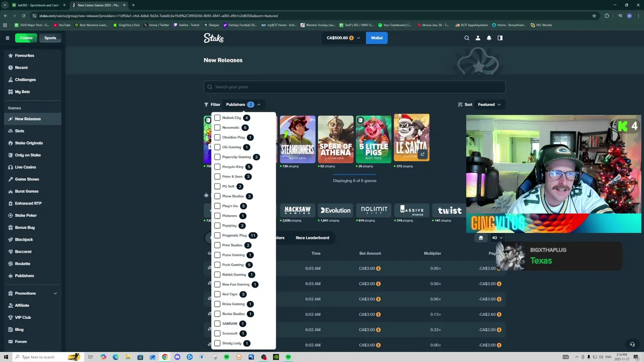Toggle the right sidebar panel icon

click(x=500, y=38)
